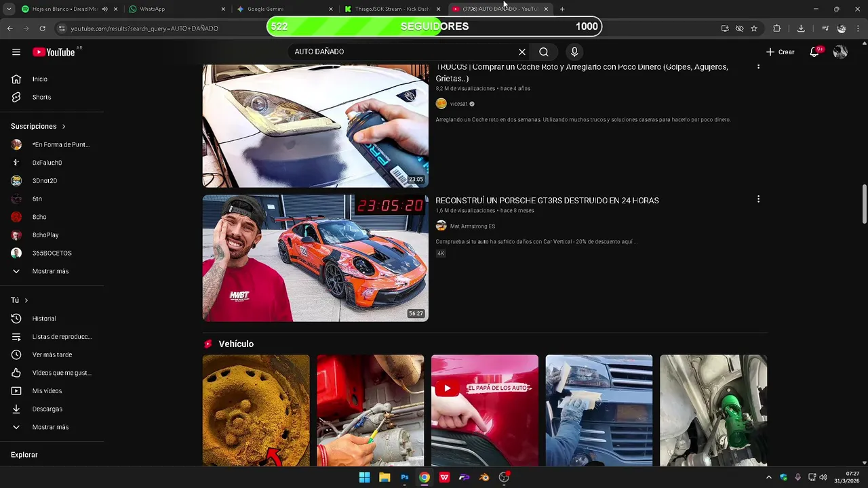Open the account avatar menu
Viewport: 868px width, 488px height.
[840, 52]
